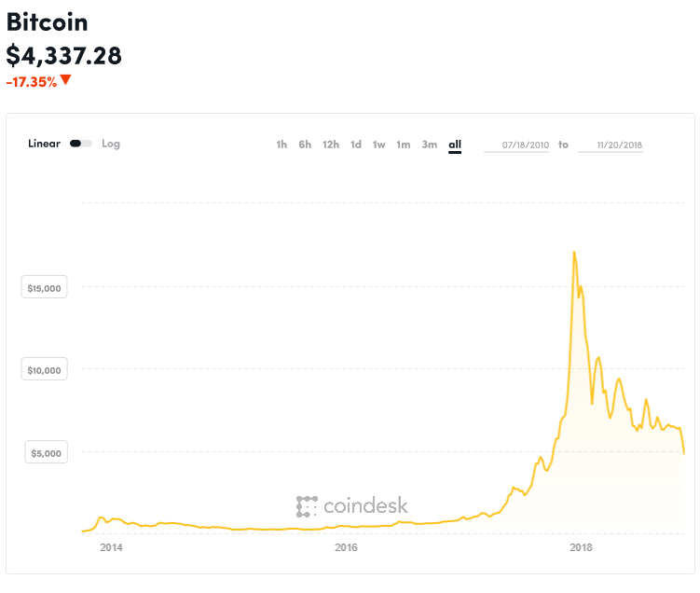Select the Linear scale label
700x593 pixels.
[44, 144]
